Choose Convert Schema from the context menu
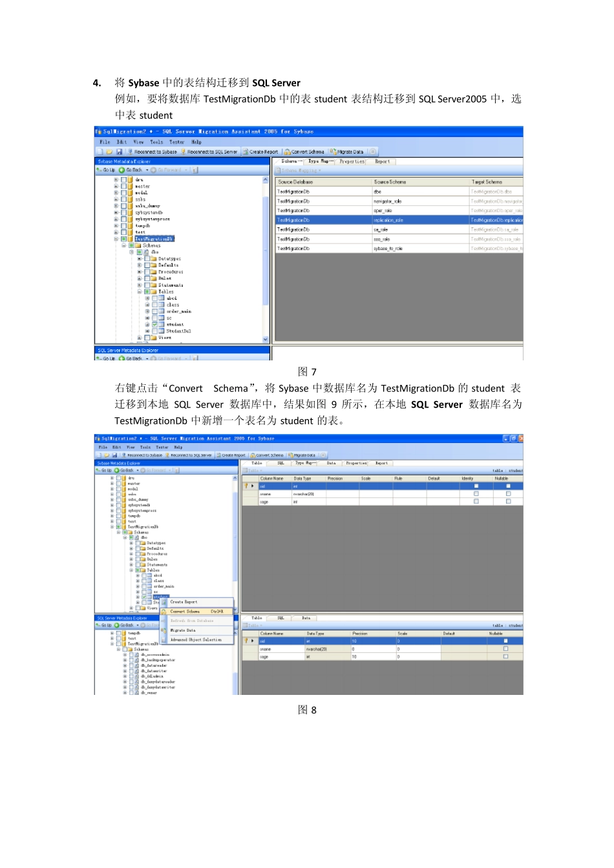 196,612
